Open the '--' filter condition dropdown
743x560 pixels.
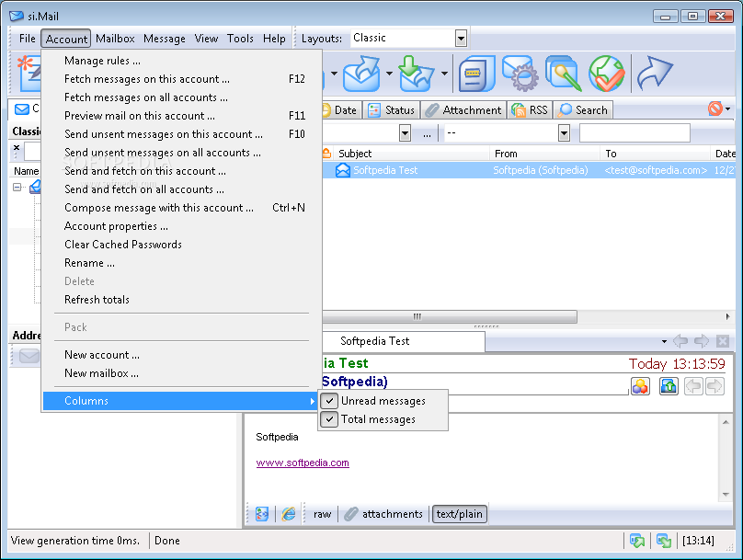[564, 133]
